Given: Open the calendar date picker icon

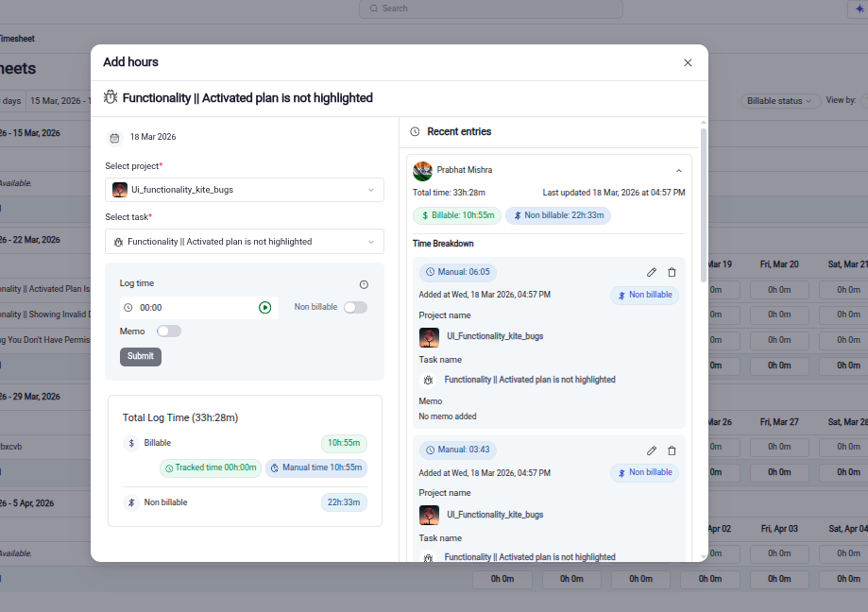Looking at the screenshot, I should point(114,137).
